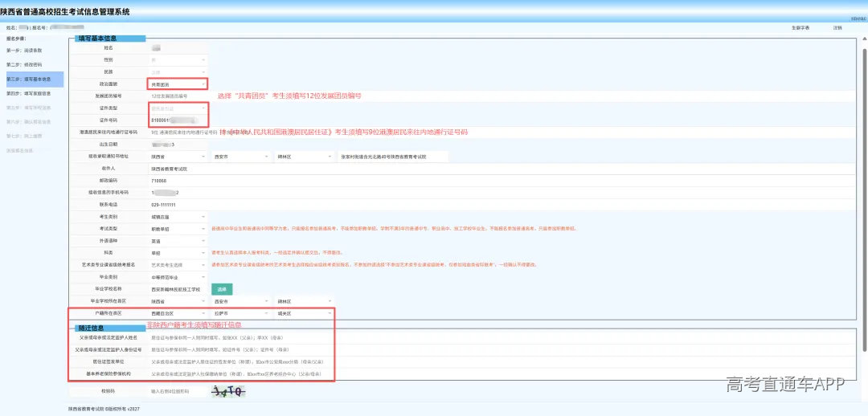Click the 毕业学校名称 input field
868x416 pixels.
(178, 289)
